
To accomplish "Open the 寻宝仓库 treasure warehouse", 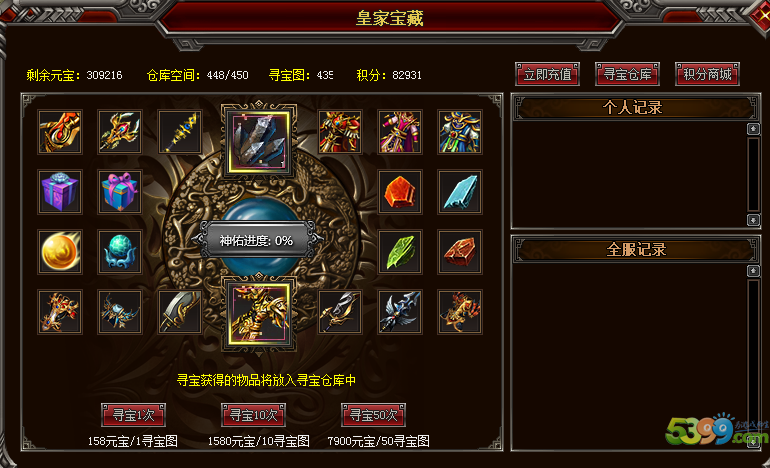I will [627, 74].
